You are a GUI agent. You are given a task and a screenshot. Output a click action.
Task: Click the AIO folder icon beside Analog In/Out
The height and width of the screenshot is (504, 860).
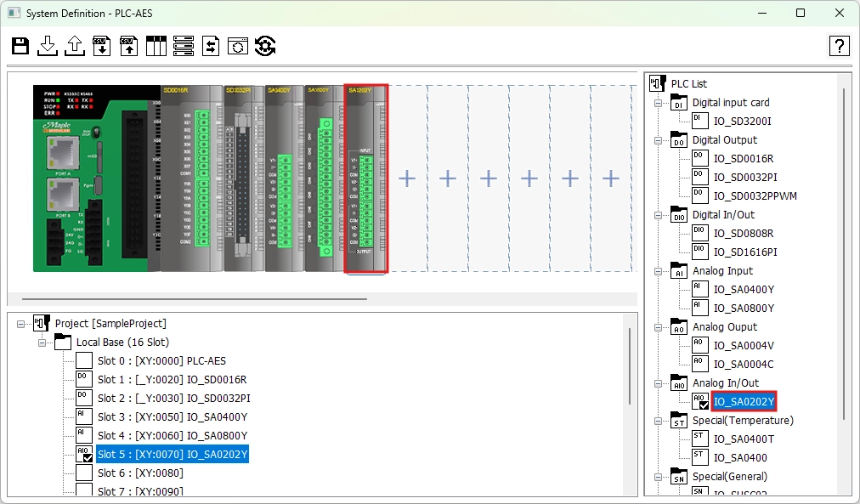coord(678,383)
